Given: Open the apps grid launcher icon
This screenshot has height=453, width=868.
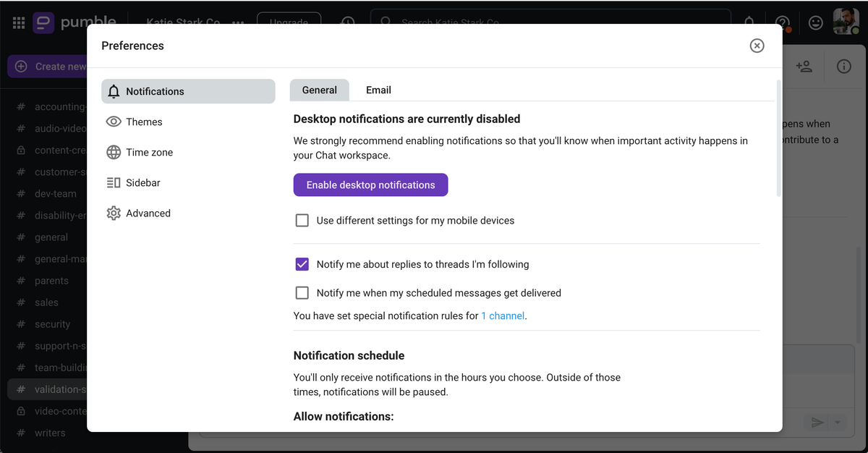Looking at the screenshot, I should click(19, 23).
